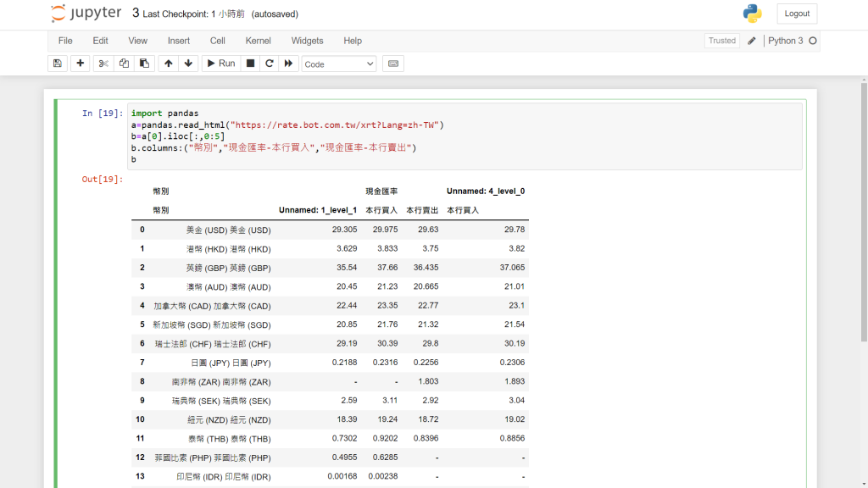Click the Logout button

click(797, 14)
